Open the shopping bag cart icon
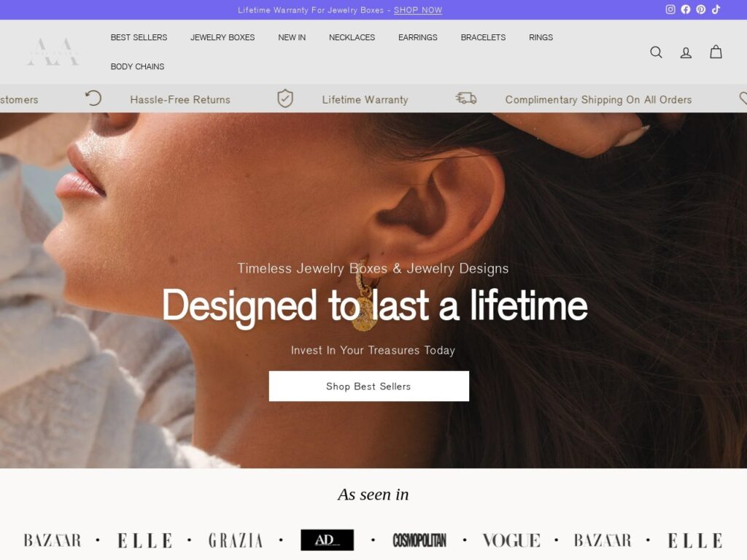 click(x=716, y=52)
